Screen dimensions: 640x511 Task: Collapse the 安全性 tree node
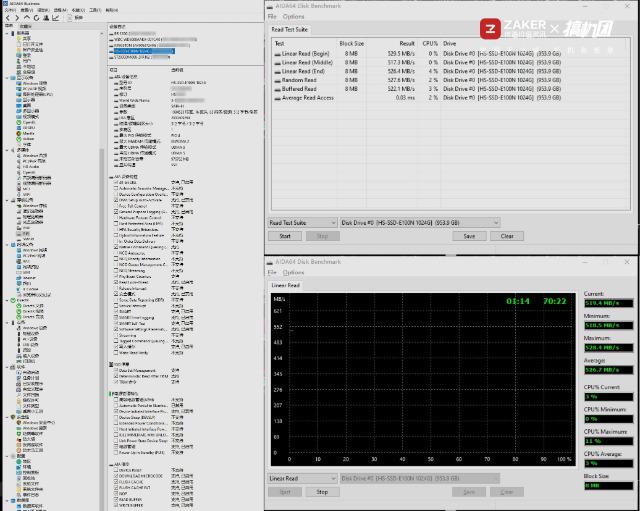point(8,417)
